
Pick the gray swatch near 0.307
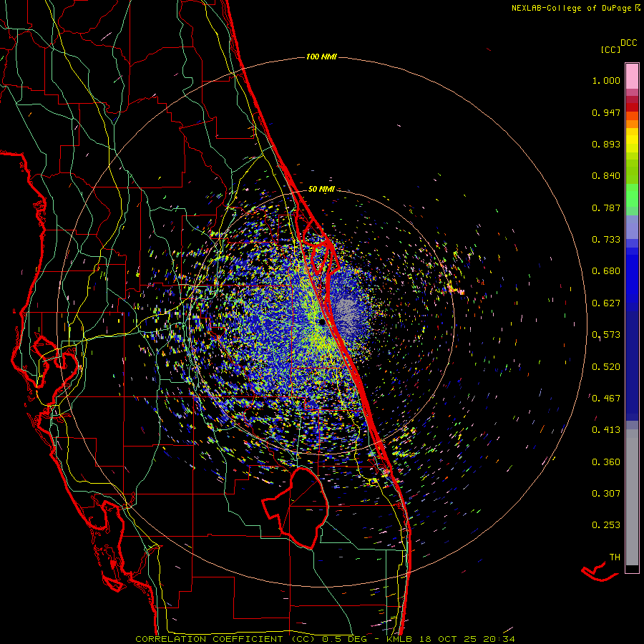(x=632, y=497)
